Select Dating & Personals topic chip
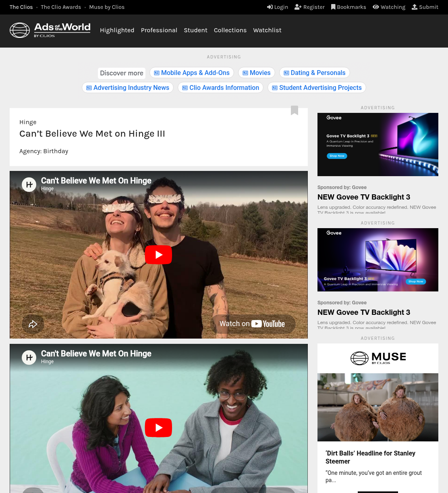The image size is (448, 493). (315, 73)
